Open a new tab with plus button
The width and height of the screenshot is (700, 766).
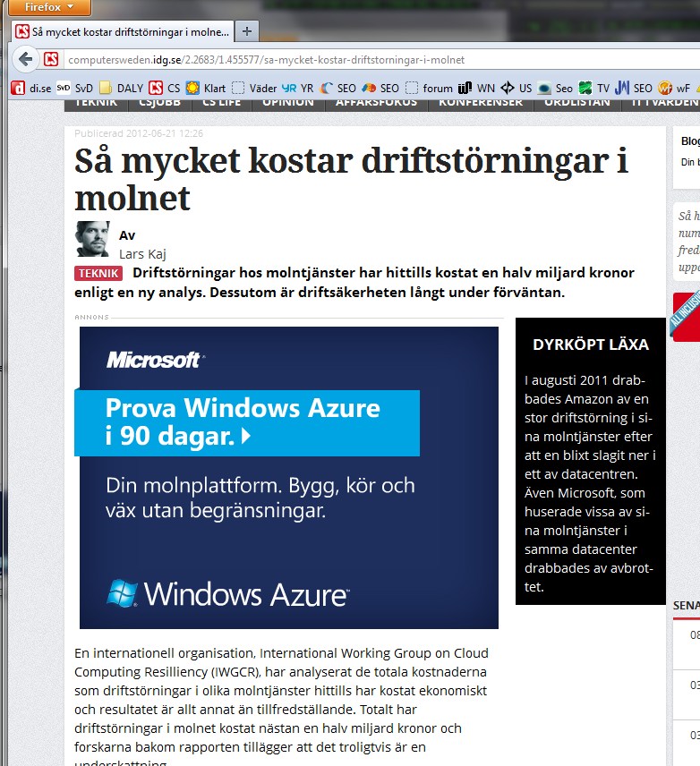point(247,31)
